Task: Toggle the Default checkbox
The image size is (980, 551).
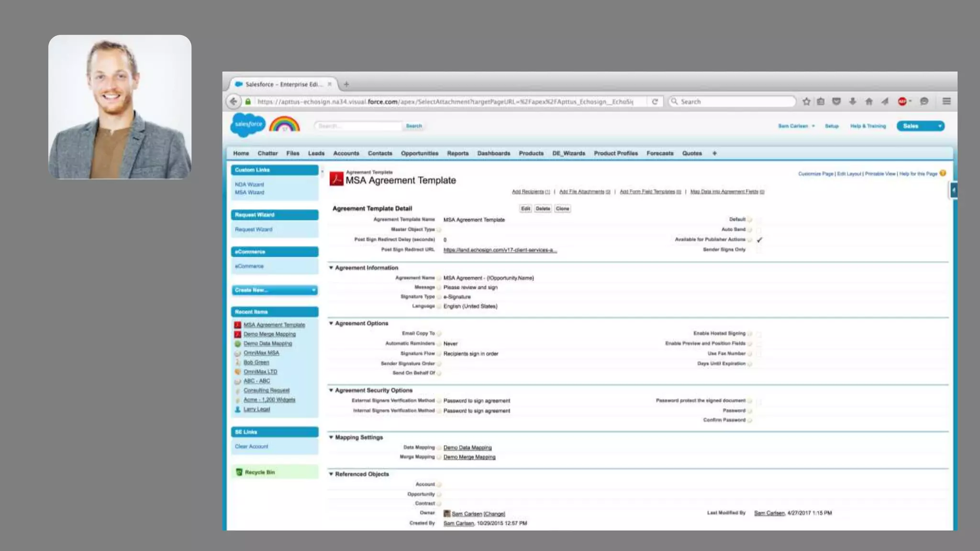Action: point(759,220)
